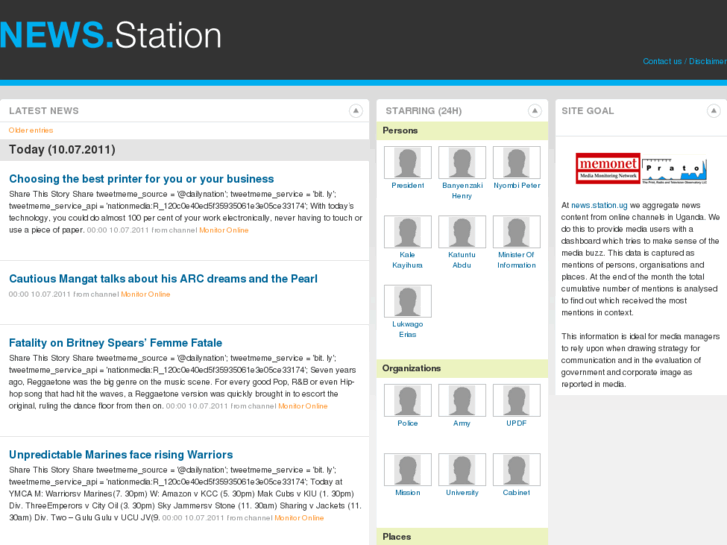View Lukwago Erias avatar image
This screenshot has width=727, height=545.
[x=408, y=301]
